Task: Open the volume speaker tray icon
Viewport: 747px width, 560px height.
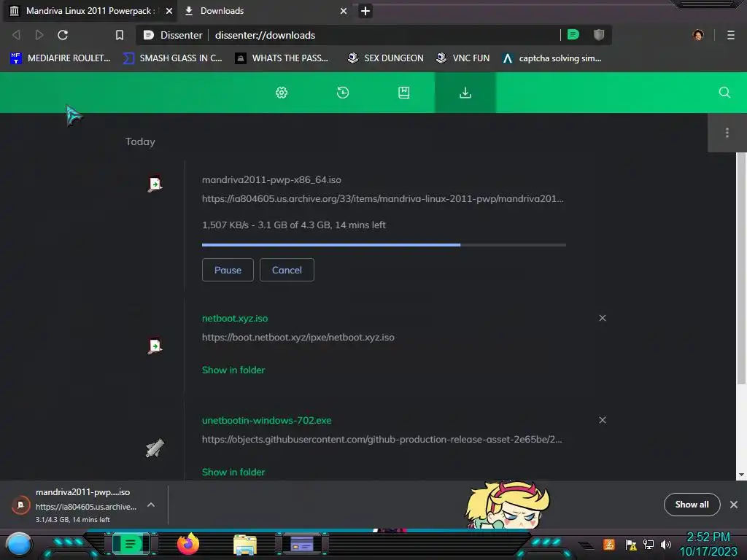Action: click(665, 545)
